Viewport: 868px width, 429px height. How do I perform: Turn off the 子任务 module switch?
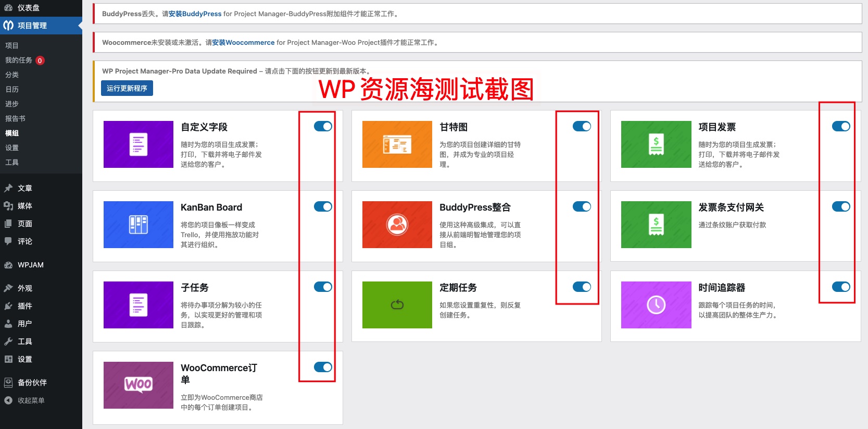click(x=323, y=287)
